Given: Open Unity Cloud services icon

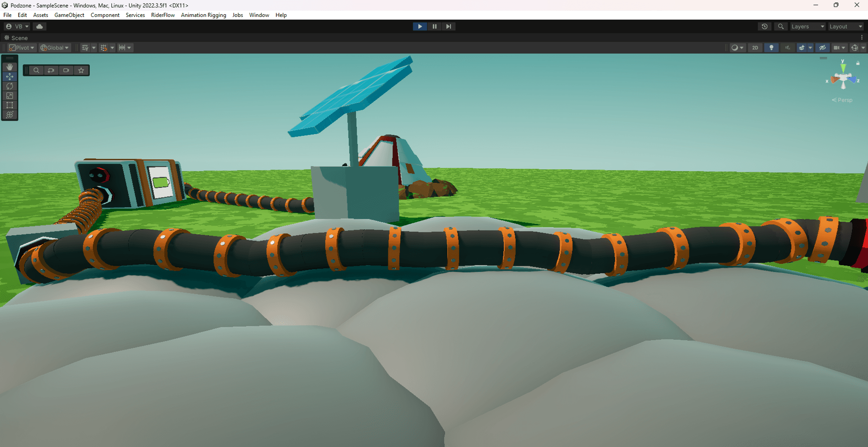Looking at the screenshot, I should (x=39, y=26).
